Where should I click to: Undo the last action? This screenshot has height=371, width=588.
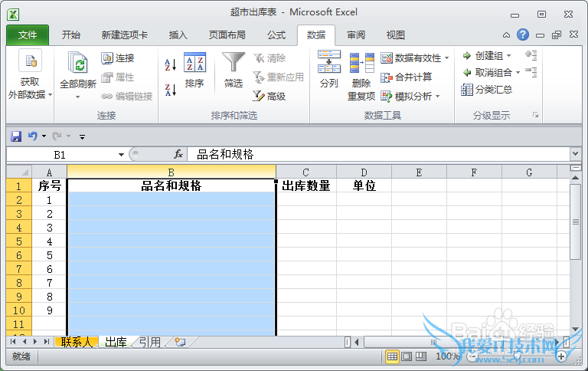point(33,136)
